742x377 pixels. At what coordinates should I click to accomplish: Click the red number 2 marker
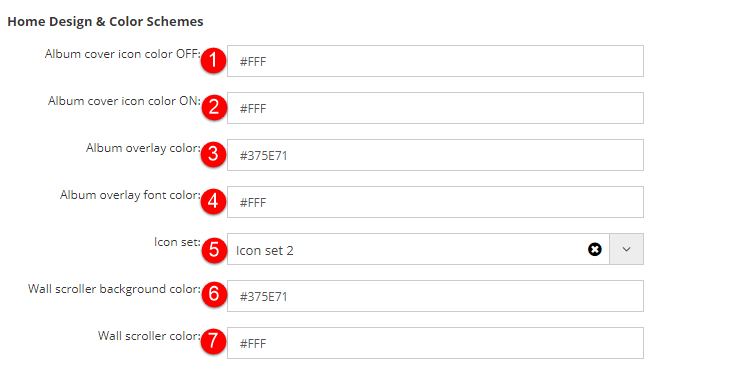213,107
